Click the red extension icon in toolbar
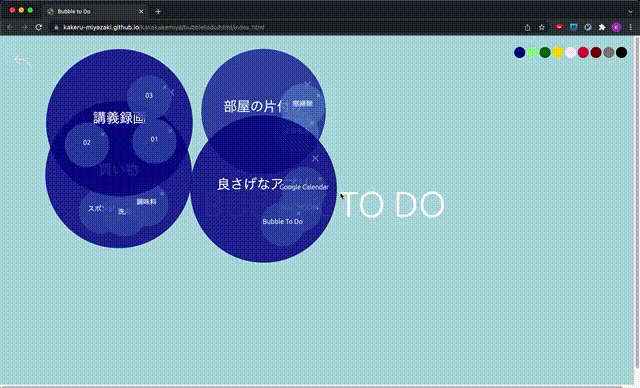The height and width of the screenshot is (388, 640). point(559,27)
